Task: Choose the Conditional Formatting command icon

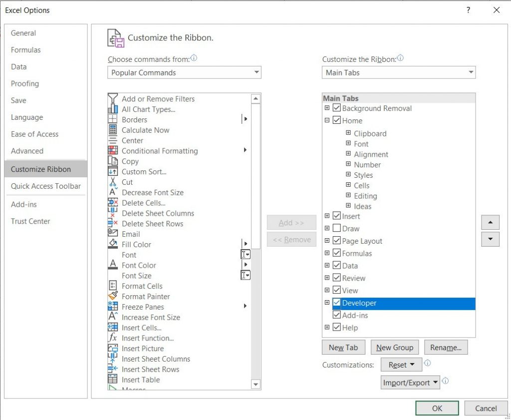Action: click(x=112, y=150)
